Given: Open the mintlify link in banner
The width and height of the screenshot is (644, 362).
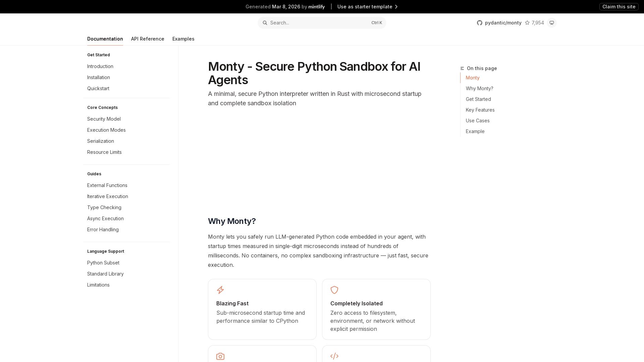Looking at the screenshot, I should (x=317, y=7).
